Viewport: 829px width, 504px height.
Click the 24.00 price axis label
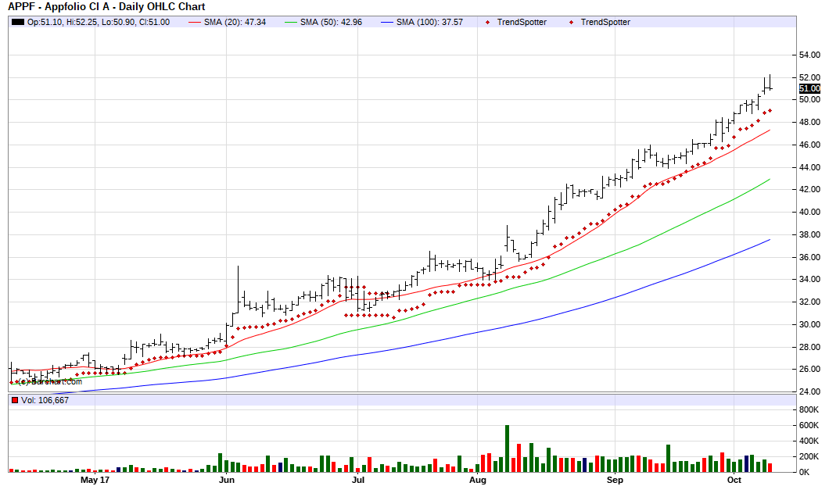click(809, 391)
